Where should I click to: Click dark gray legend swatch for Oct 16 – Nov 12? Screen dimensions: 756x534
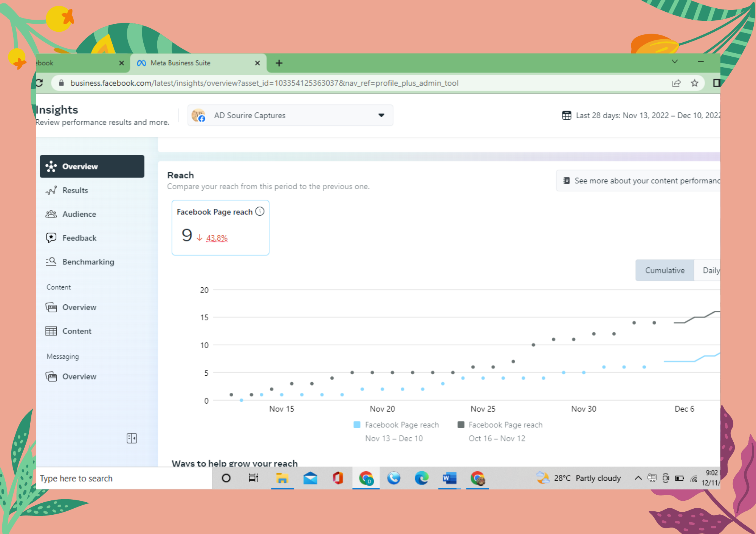point(461,424)
